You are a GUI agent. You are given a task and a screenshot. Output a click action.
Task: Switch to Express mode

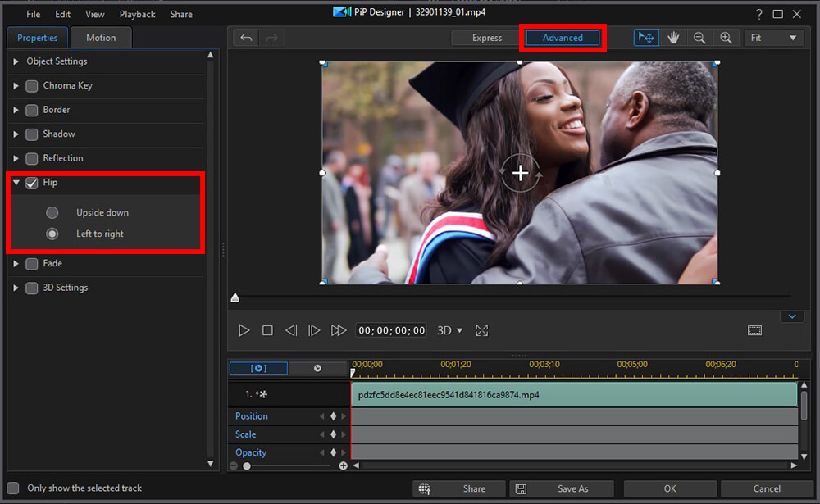tap(487, 38)
